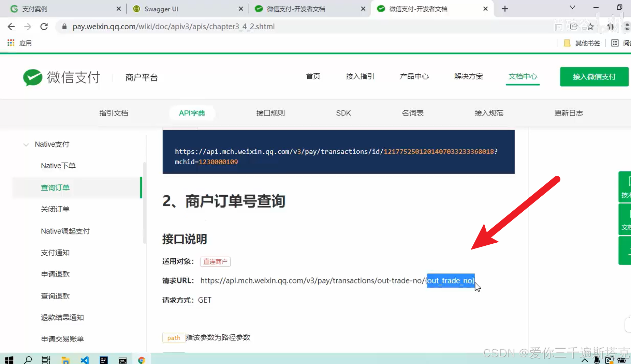Open 关闭订单 in the sidebar
The image size is (631, 364).
pos(55,209)
